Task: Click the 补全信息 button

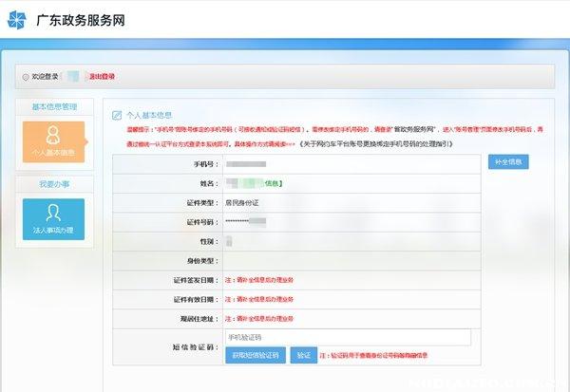Action: coord(508,161)
